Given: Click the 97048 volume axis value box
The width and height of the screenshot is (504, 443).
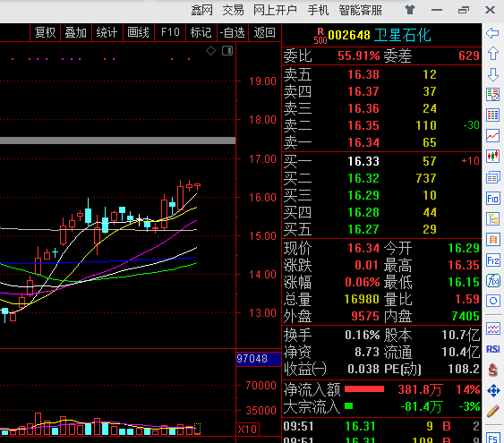Looking at the screenshot, I should click(x=259, y=359).
